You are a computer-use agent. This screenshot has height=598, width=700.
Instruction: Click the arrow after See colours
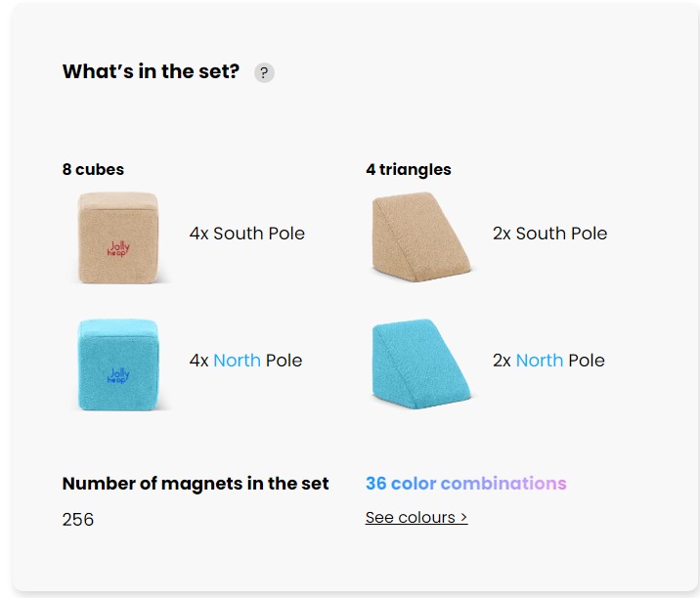(463, 517)
